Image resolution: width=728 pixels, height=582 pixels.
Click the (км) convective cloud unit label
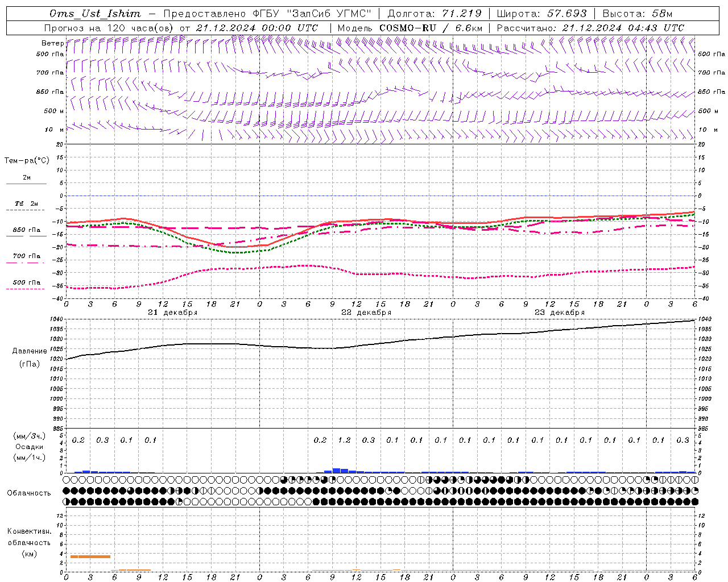29,554
